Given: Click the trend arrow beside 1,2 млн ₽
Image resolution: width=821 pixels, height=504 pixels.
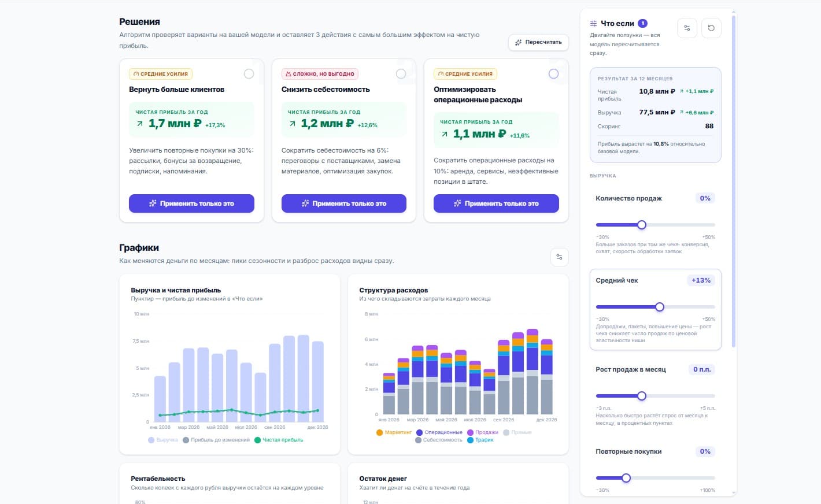Looking at the screenshot, I should pos(293,124).
